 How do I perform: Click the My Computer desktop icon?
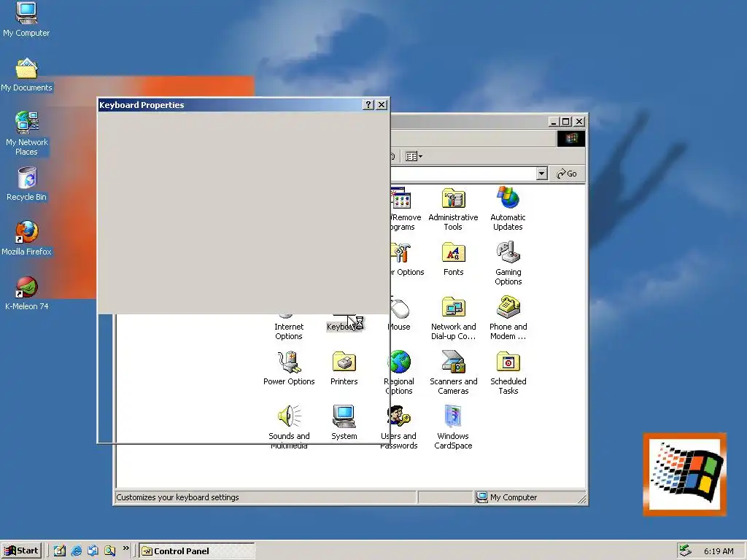coord(26,20)
